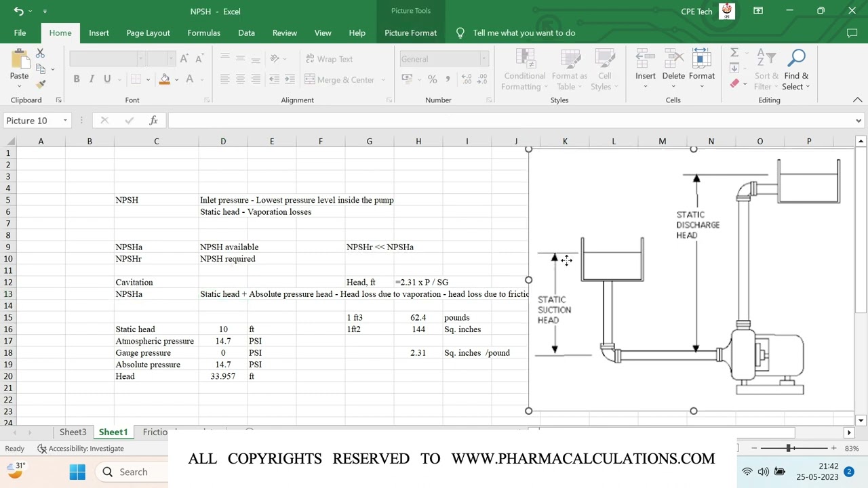868x488 pixels.
Task: Click column header D
Action: tap(223, 141)
